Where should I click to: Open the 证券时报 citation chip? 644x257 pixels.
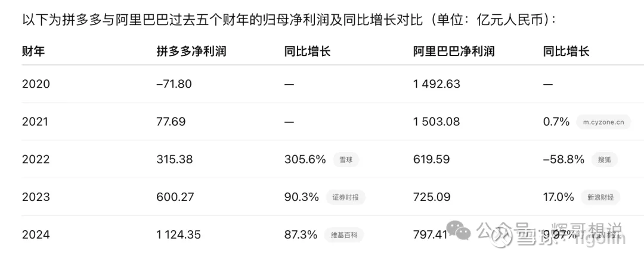coord(345,197)
